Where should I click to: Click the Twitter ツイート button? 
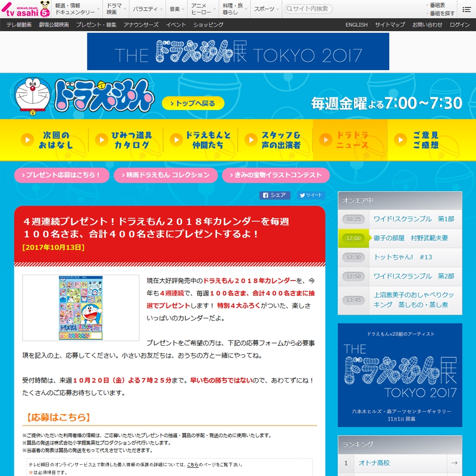click(311, 195)
